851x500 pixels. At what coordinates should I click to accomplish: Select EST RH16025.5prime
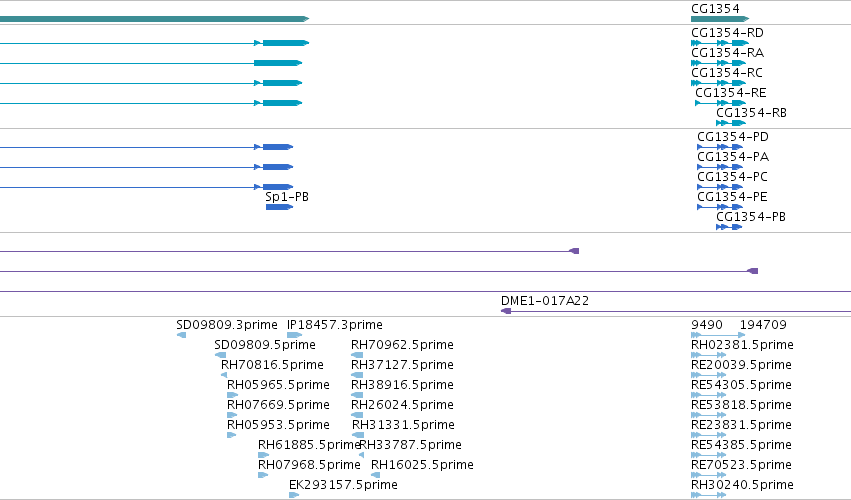click(x=422, y=466)
